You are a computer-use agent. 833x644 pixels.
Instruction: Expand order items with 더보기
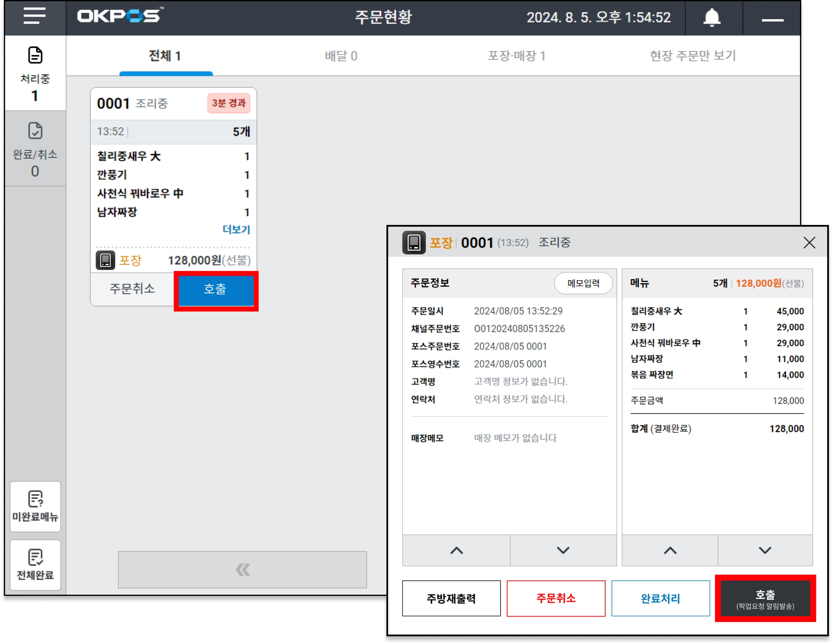pyautogui.click(x=236, y=229)
